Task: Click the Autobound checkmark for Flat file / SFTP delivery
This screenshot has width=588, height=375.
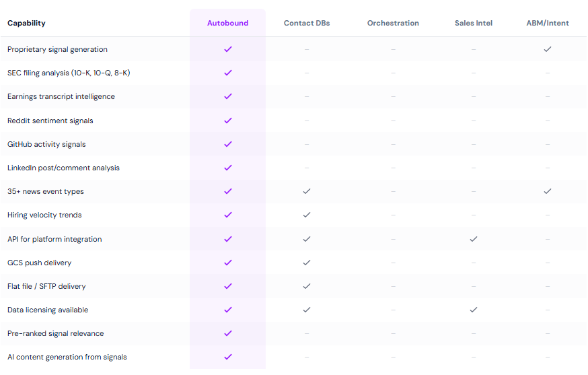Action: coord(227,286)
